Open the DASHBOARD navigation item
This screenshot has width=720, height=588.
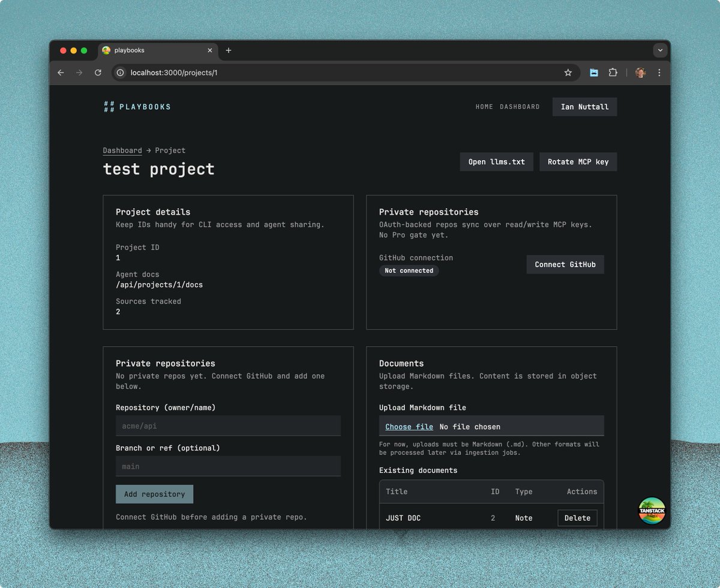point(520,107)
